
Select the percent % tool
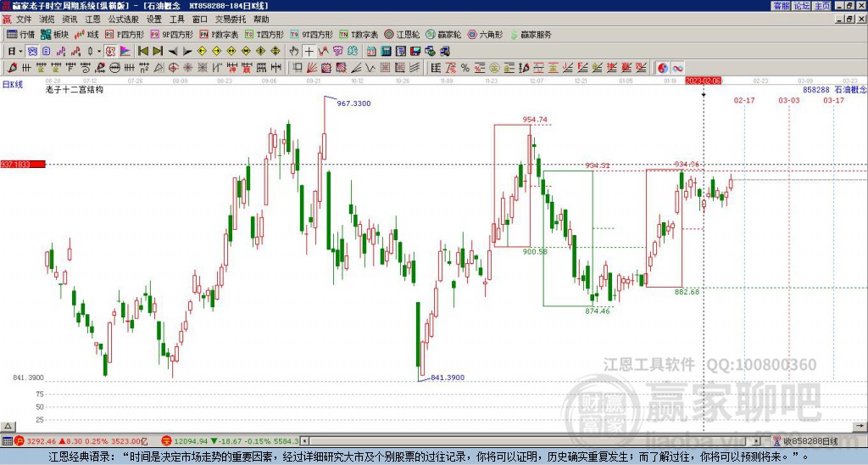465,68
